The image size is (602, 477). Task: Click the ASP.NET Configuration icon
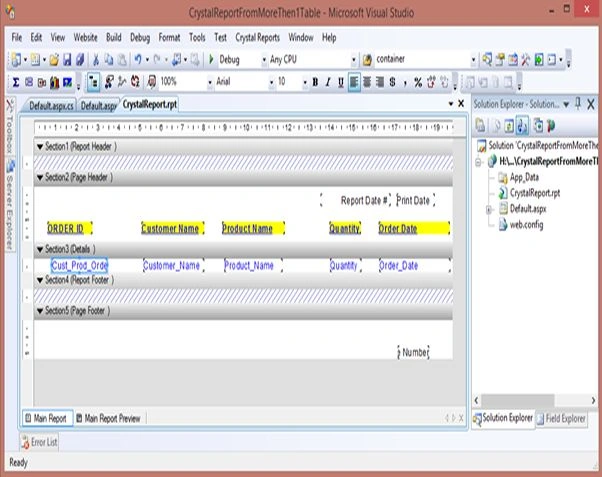pyautogui.click(x=551, y=126)
